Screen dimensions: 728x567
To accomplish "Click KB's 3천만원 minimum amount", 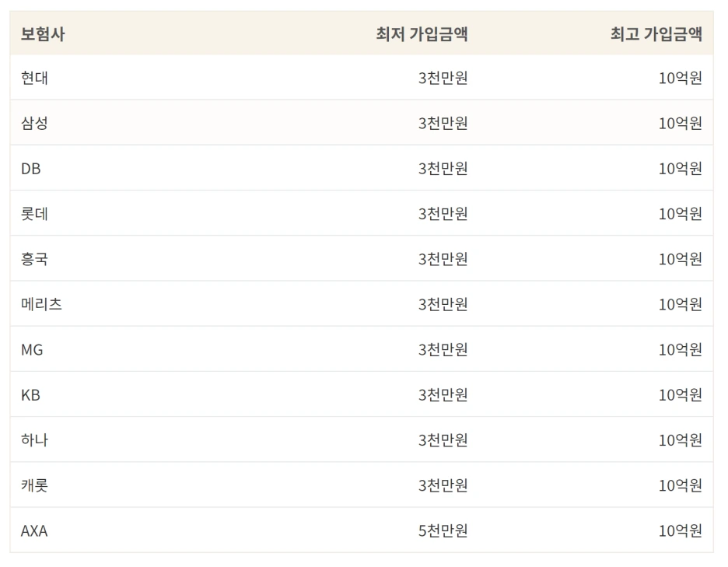I will point(443,394).
